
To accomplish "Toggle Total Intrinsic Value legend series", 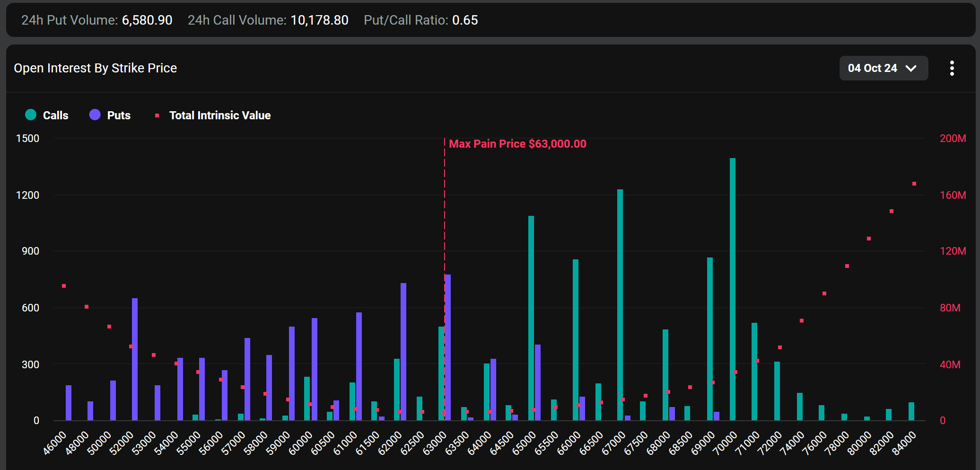I will pos(213,115).
